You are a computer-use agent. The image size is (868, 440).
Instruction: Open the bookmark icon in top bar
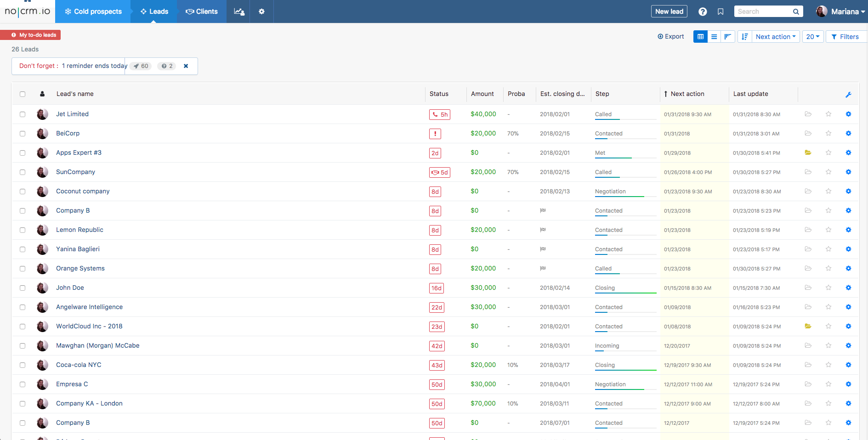(x=720, y=11)
